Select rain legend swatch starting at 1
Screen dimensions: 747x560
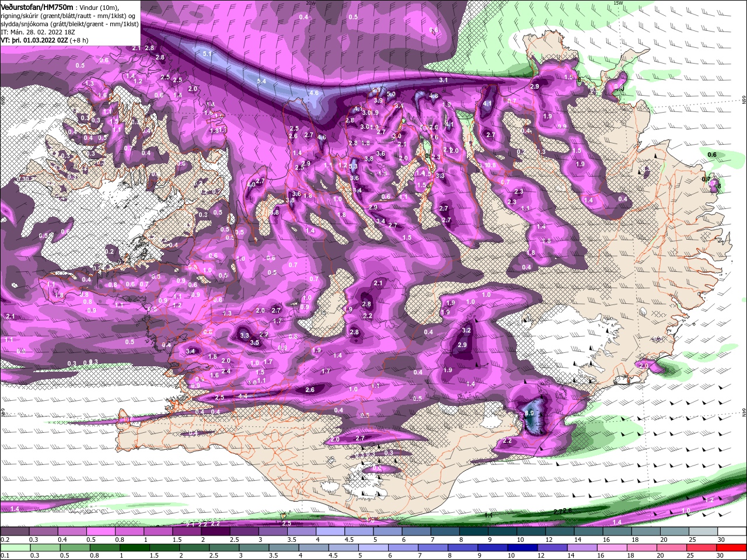click(x=135, y=547)
